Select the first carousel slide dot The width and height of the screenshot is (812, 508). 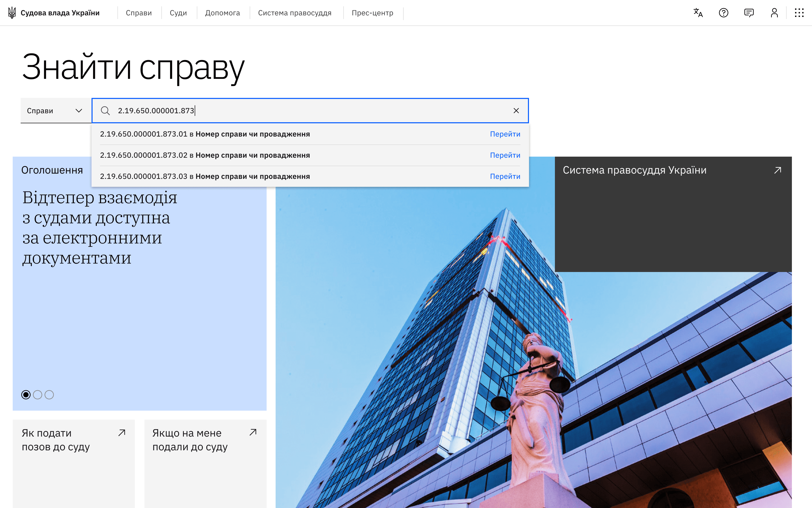(26, 394)
